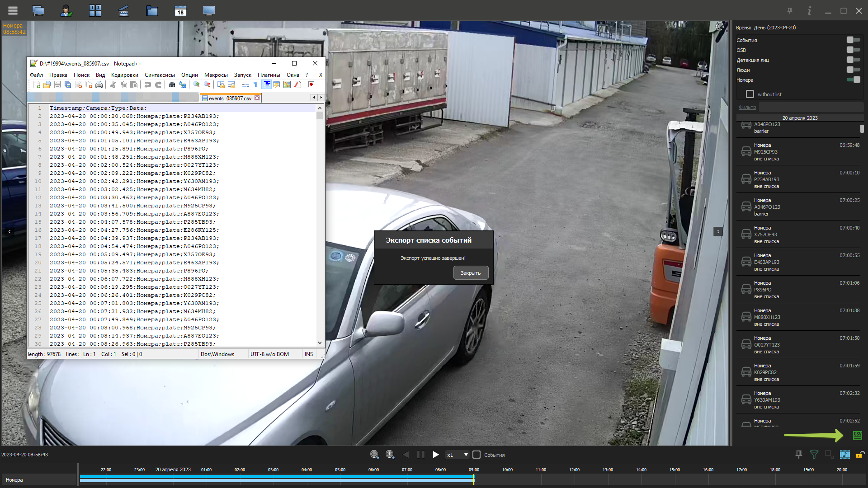Image resolution: width=868 pixels, height=488 pixels.
Task: Open the Плагины menu
Action: pos(269,75)
